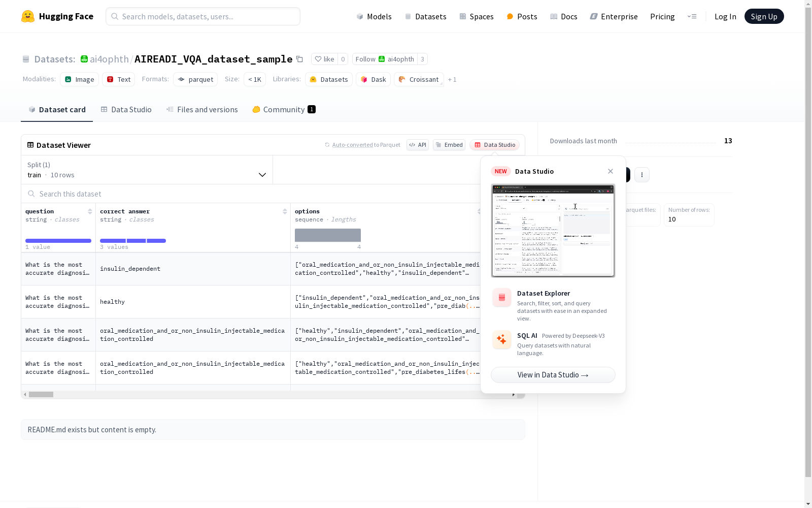Click the follower count 3

(x=422, y=59)
